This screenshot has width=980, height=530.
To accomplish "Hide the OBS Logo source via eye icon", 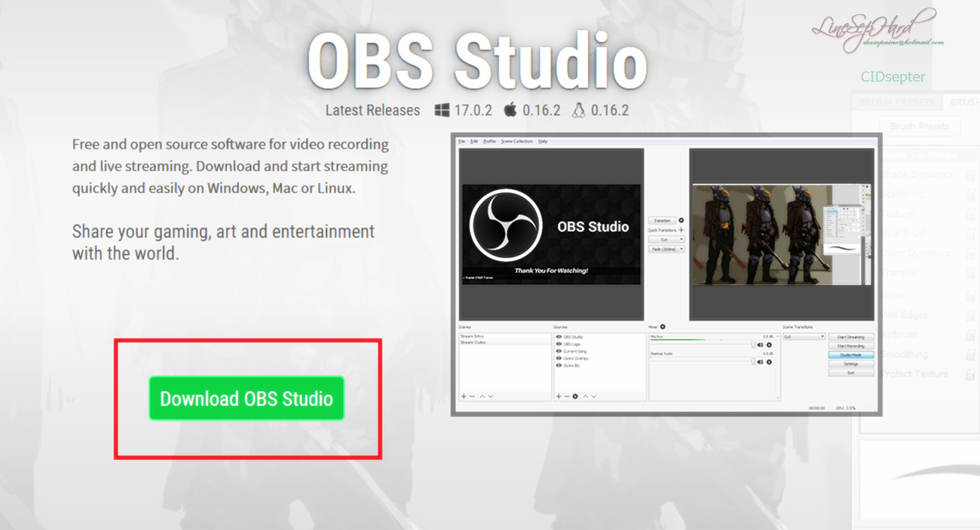I will (559, 344).
